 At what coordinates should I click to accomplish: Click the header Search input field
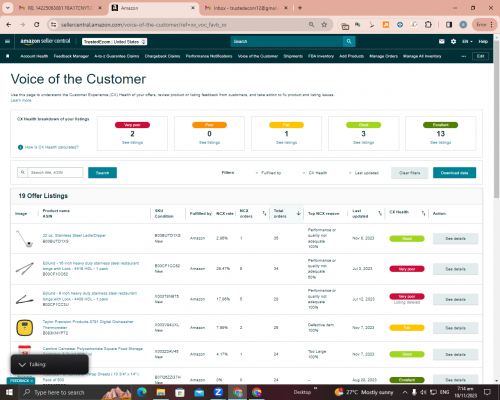tap(287, 41)
